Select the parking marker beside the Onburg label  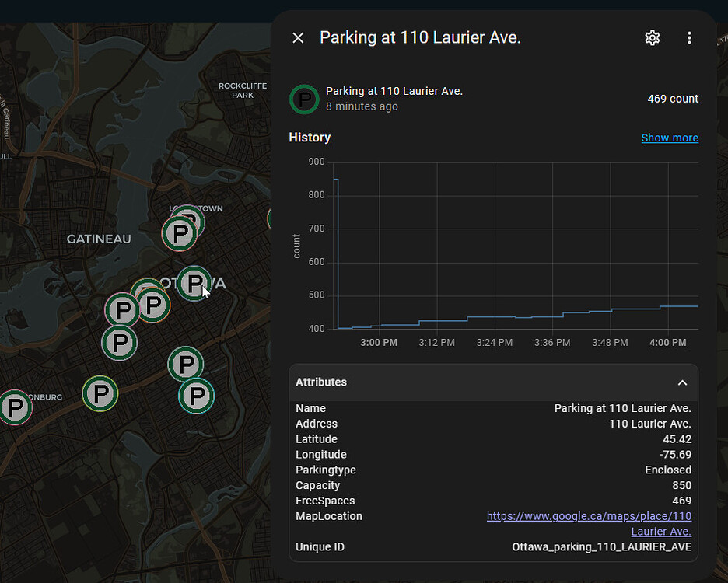14,407
